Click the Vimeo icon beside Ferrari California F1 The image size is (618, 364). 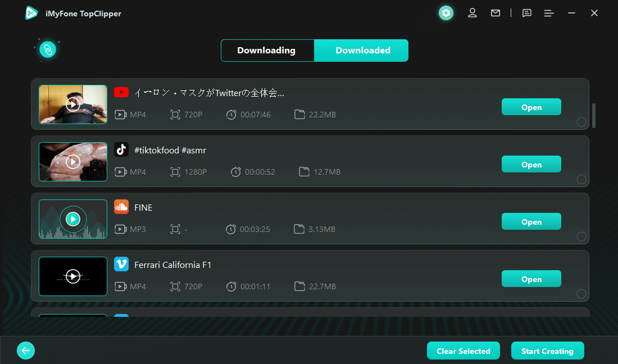point(121,264)
